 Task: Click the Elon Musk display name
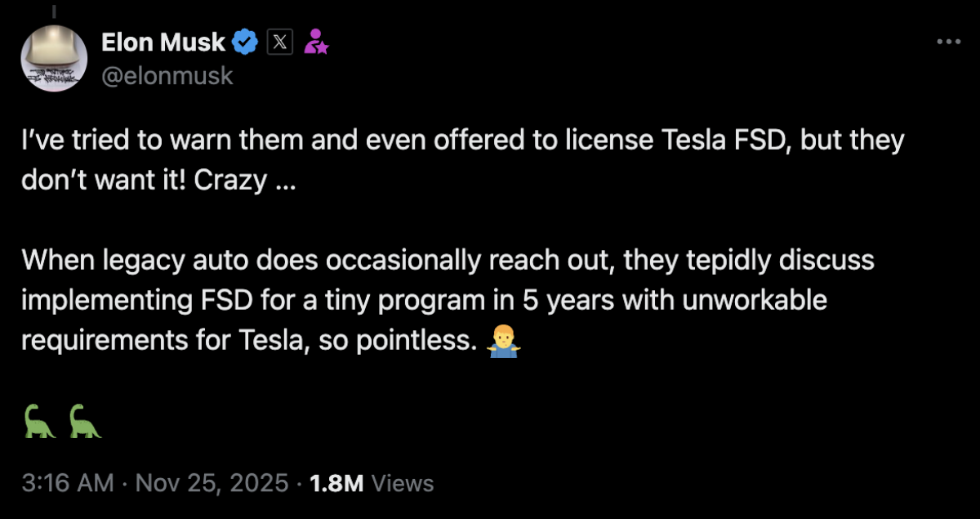[x=163, y=42]
